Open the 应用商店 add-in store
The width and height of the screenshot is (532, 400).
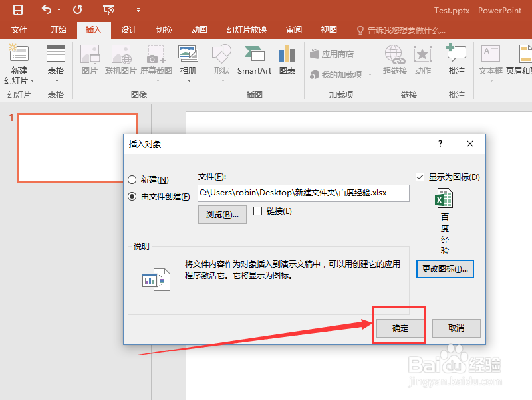332,54
